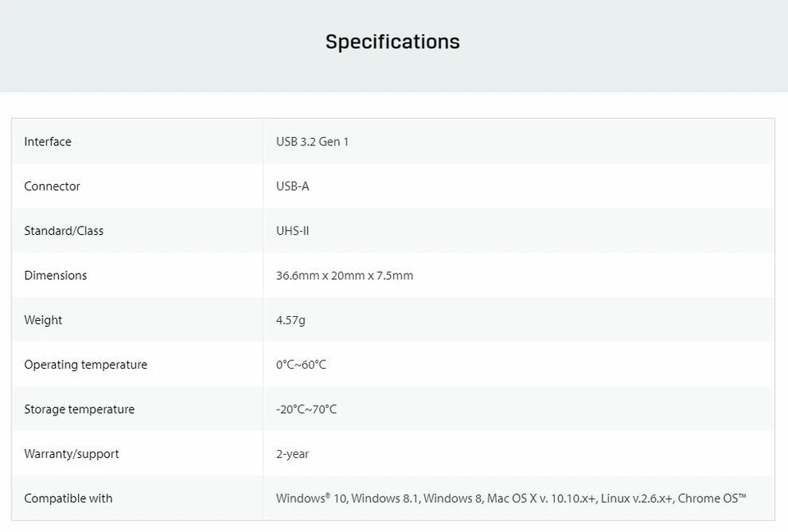Select the 4.57g weight value
Viewport: 788px width, 532px height.
click(x=290, y=320)
